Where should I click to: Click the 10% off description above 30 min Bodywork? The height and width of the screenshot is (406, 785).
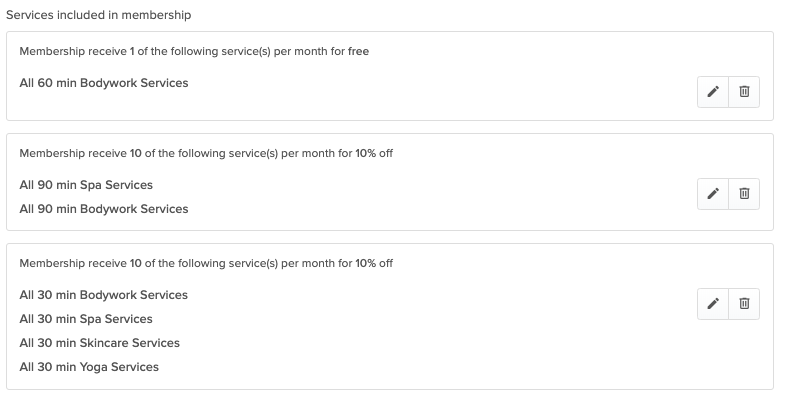(206, 264)
